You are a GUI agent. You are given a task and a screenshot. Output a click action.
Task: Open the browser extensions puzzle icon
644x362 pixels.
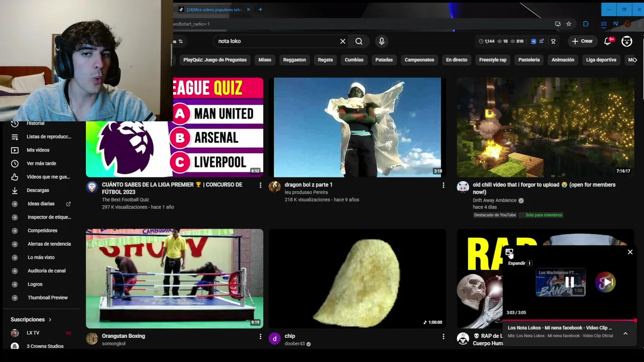(586, 24)
